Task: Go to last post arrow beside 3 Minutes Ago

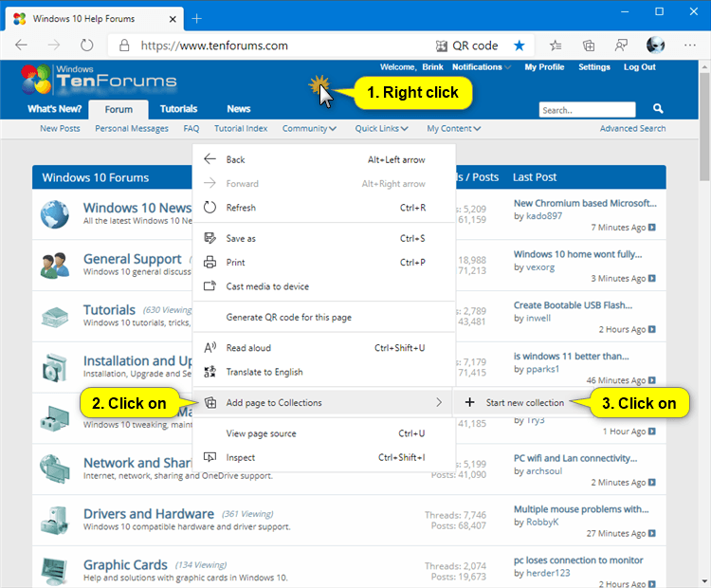Action: point(652,278)
